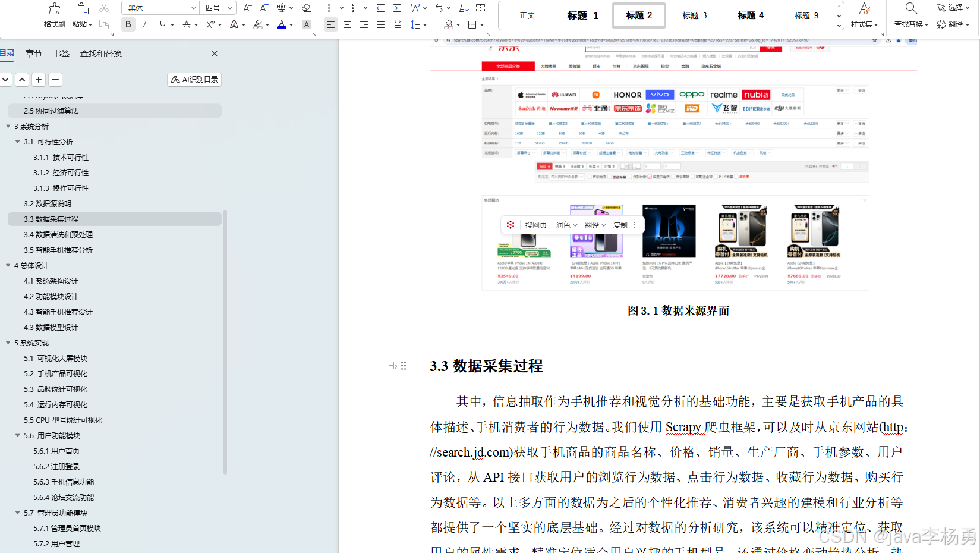Click the scissors Cut icon
The image size is (980, 553).
pos(104,8)
